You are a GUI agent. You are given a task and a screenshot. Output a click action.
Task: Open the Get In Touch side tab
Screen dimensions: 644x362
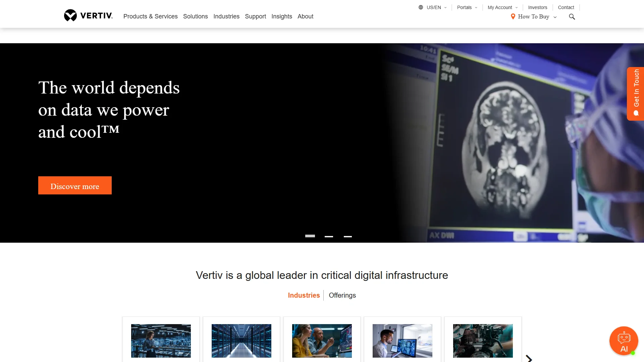[x=635, y=94]
